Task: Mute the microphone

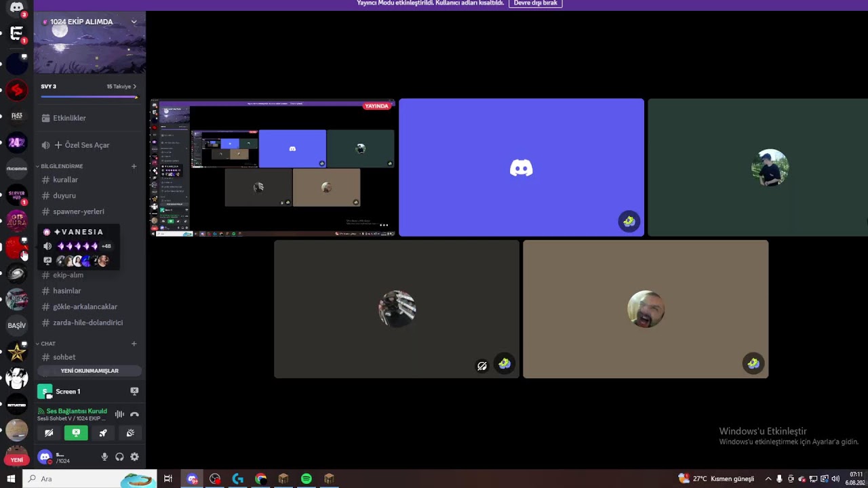Action: click(x=104, y=457)
